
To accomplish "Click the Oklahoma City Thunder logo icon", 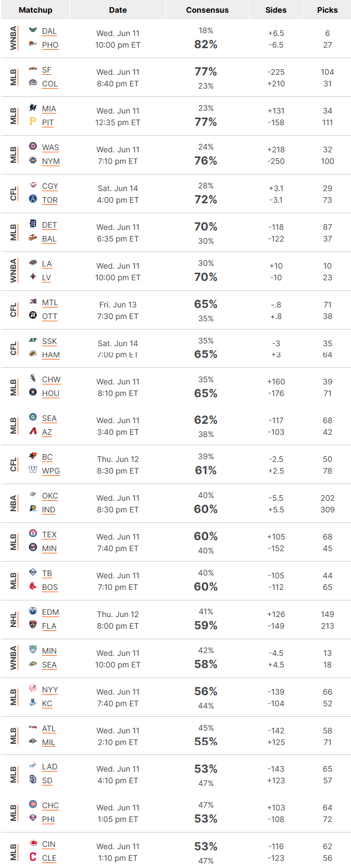I will click(33, 495).
